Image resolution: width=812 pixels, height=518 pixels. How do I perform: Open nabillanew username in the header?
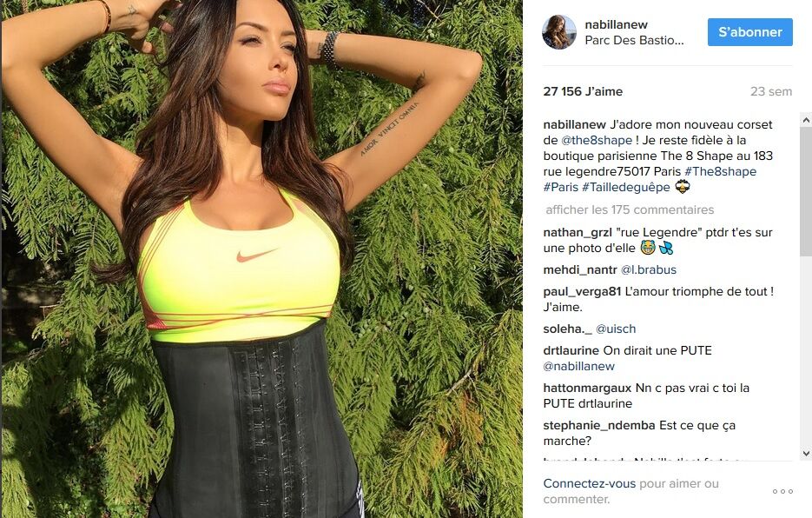617,24
